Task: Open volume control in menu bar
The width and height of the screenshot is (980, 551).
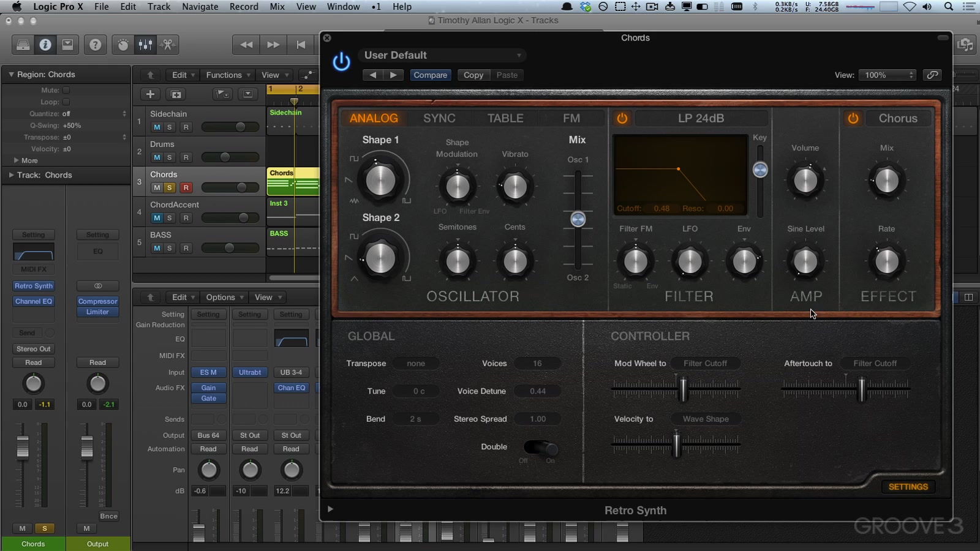Action: [x=927, y=7]
